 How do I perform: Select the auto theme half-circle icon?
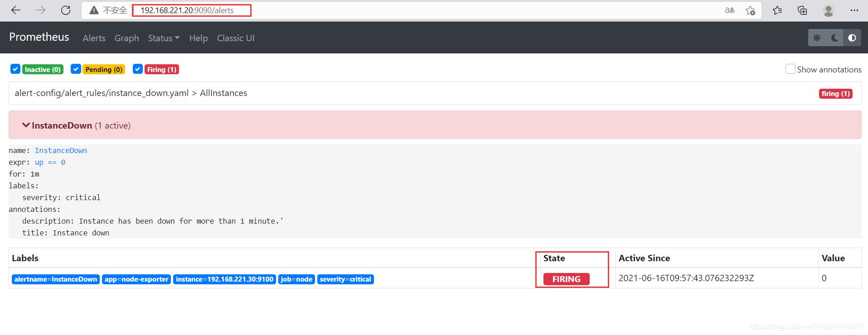coord(852,38)
